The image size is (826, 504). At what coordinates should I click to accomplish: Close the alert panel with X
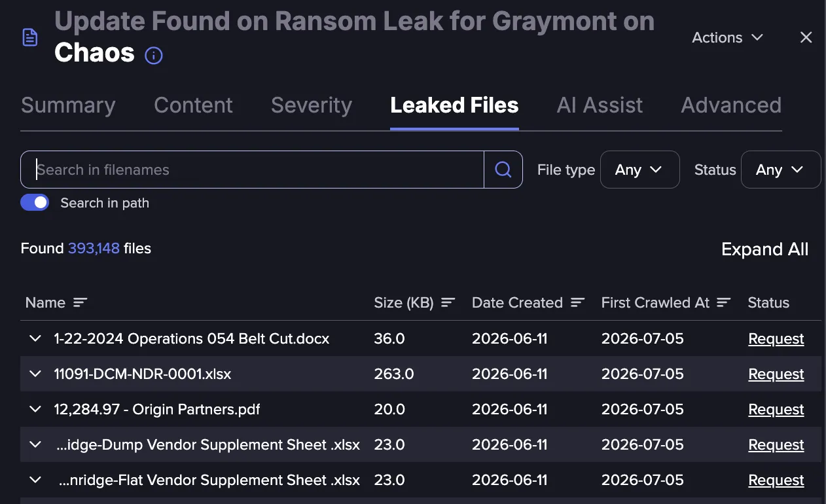(806, 37)
